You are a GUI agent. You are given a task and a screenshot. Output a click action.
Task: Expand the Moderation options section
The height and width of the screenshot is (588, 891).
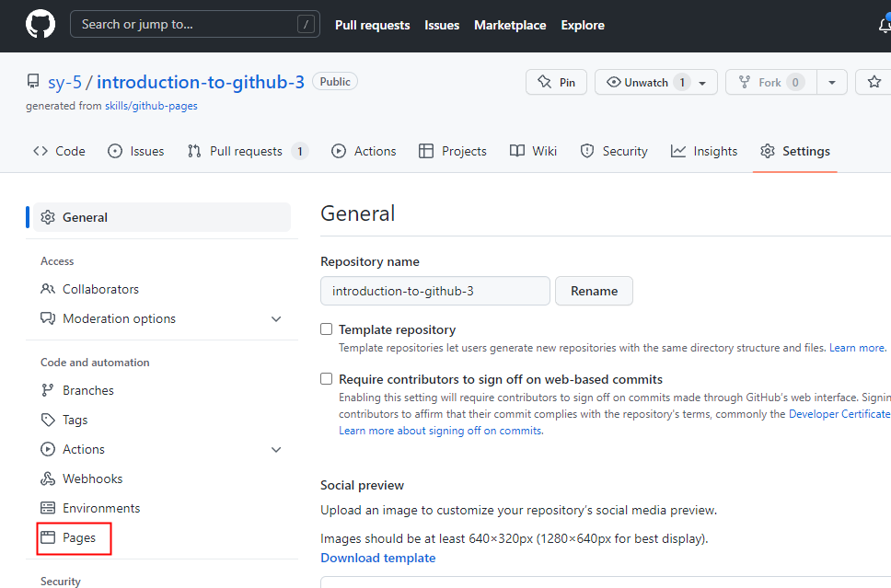click(276, 318)
